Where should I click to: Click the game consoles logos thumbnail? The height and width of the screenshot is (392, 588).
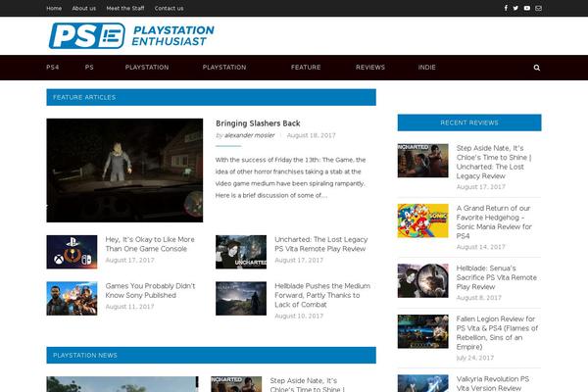tap(72, 252)
